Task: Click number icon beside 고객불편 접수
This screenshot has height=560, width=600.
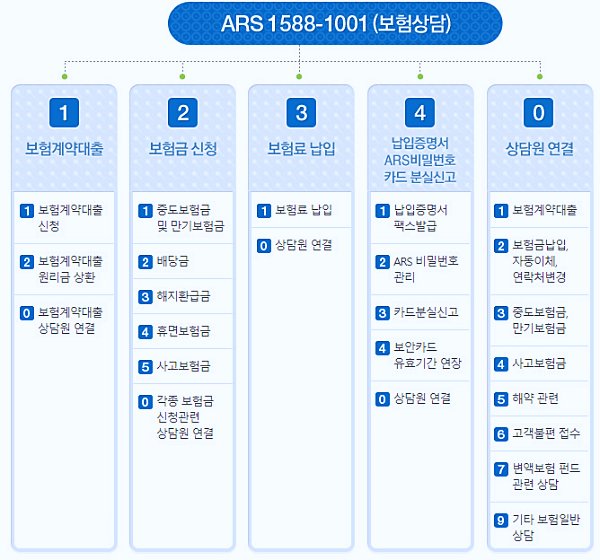Action: (x=501, y=434)
